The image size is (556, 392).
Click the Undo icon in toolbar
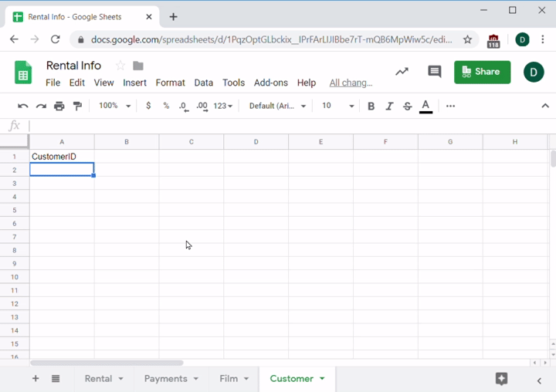point(23,106)
